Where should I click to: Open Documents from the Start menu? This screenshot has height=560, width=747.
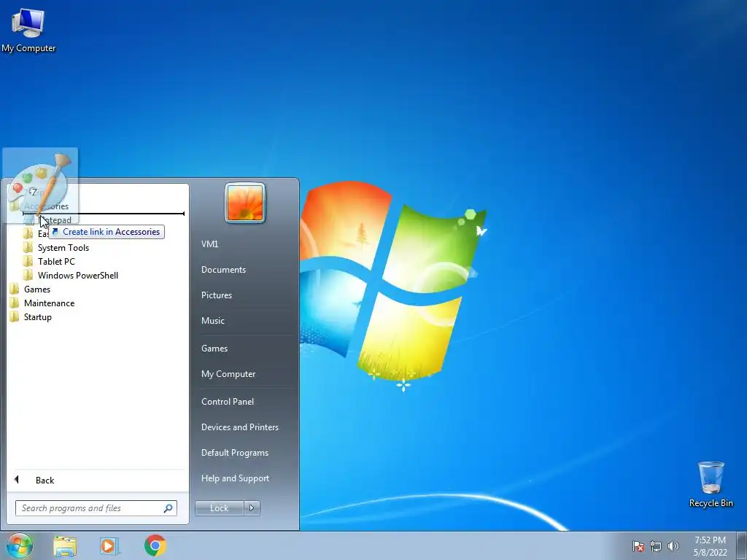coord(223,270)
